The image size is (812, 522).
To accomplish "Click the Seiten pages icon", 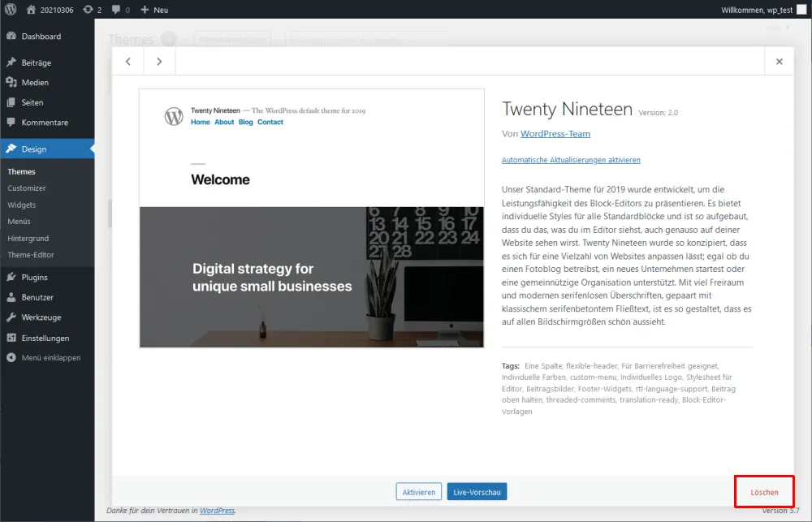I will coord(11,102).
